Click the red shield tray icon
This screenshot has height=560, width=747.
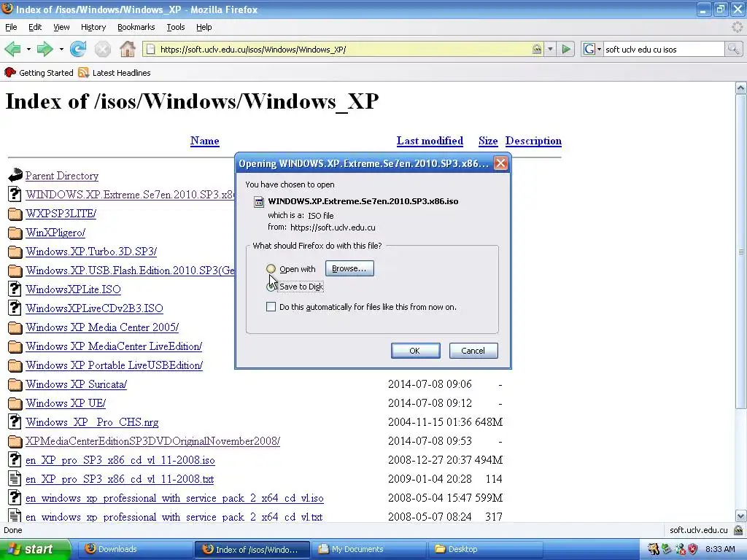pyautogui.click(x=693, y=549)
